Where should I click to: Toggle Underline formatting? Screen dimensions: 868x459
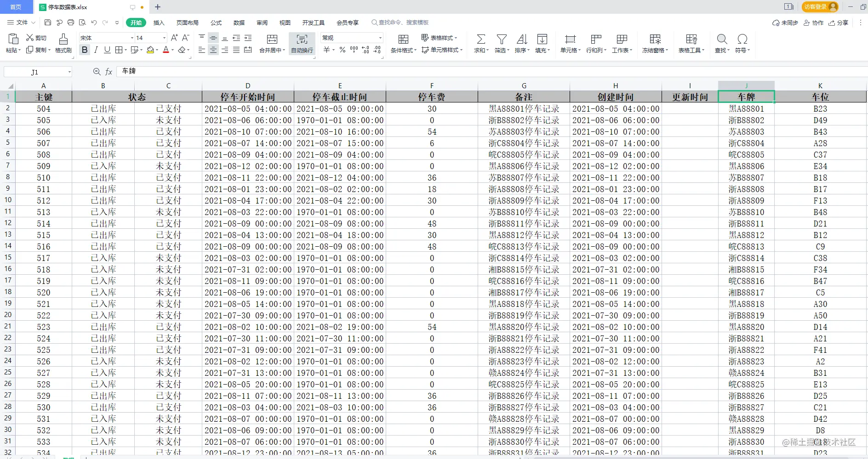[x=107, y=50]
